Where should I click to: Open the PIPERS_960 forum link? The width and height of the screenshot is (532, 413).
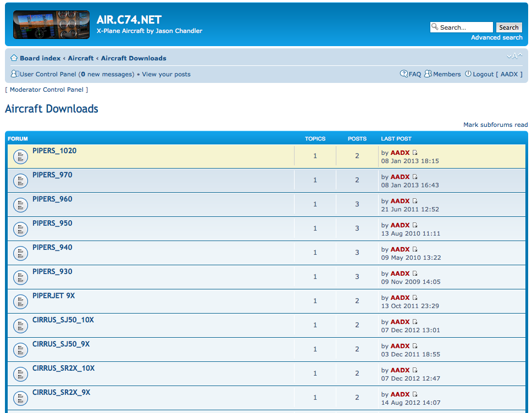click(x=52, y=199)
